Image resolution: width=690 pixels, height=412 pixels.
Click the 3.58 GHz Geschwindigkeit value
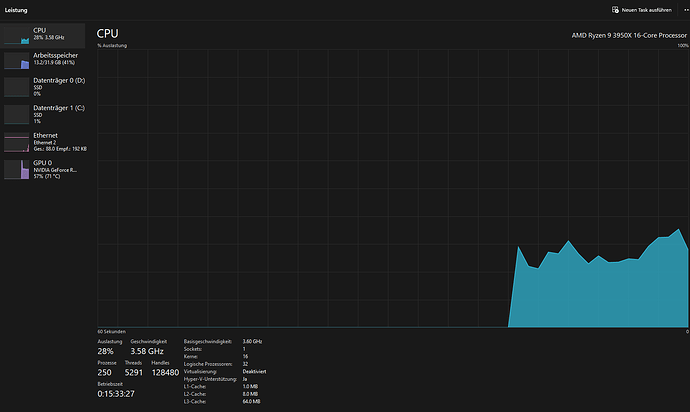tap(147, 352)
